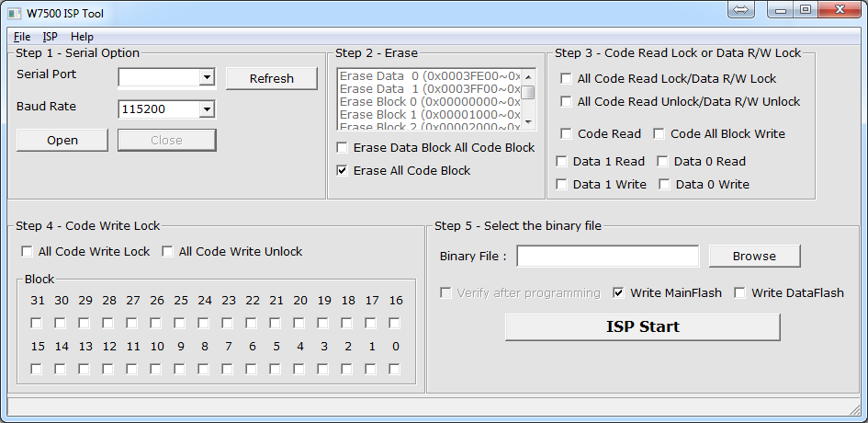Expand the Serial Port dropdown
Image resolution: width=868 pixels, height=423 pixels.
(x=207, y=77)
